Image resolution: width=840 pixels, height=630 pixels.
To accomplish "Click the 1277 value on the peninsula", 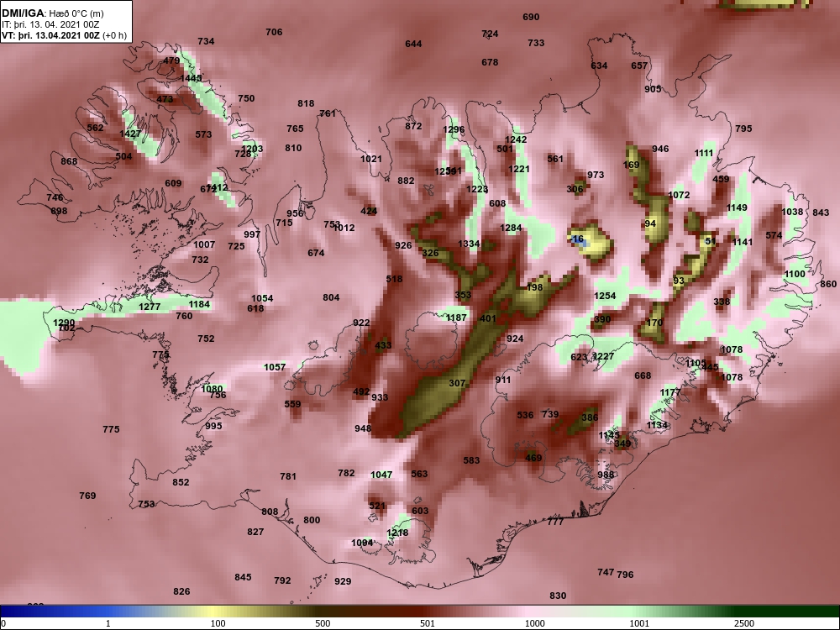I will click(x=150, y=307).
